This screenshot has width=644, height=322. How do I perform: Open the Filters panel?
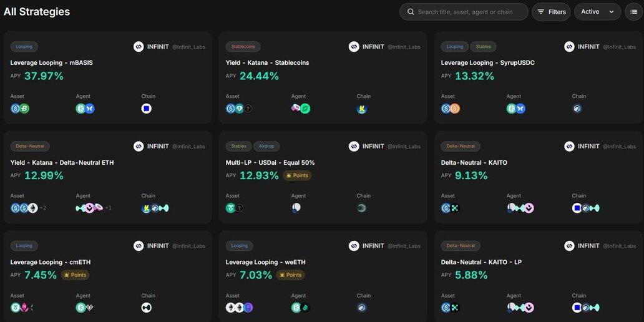551,12
